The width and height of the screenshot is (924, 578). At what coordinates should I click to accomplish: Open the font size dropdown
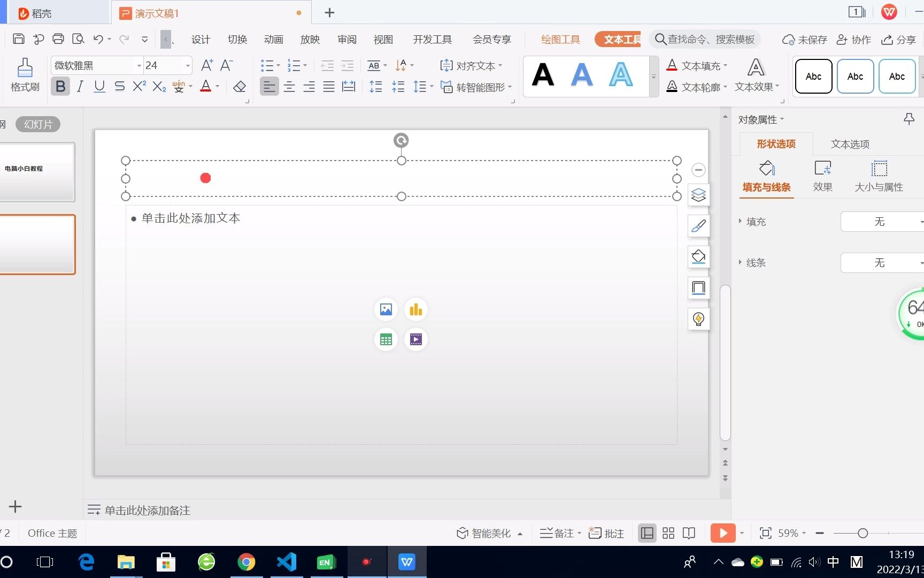tap(187, 65)
